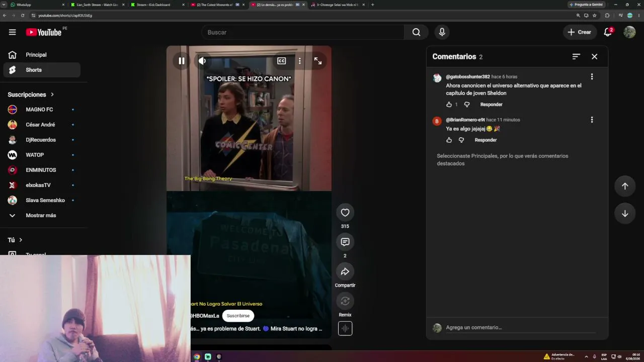Open @BrianRomero-e9t's channel link
Image resolution: width=644 pixels, height=362 pixels.
pyautogui.click(x=465, y=120)
